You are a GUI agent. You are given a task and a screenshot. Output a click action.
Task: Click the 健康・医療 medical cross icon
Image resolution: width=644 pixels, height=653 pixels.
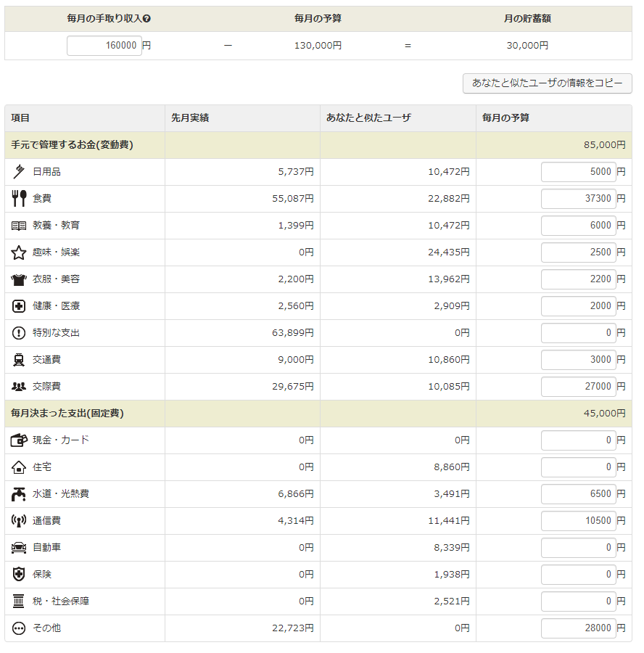[x=16, y=305]
